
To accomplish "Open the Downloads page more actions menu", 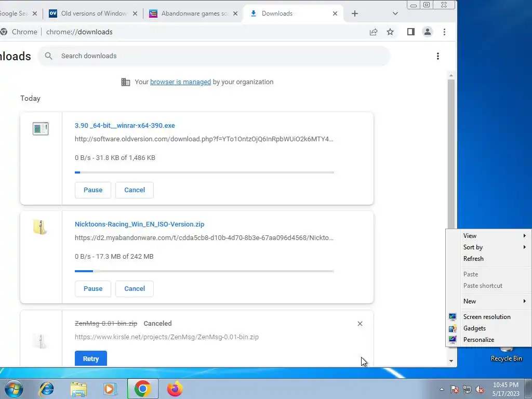I will [437, 56].
